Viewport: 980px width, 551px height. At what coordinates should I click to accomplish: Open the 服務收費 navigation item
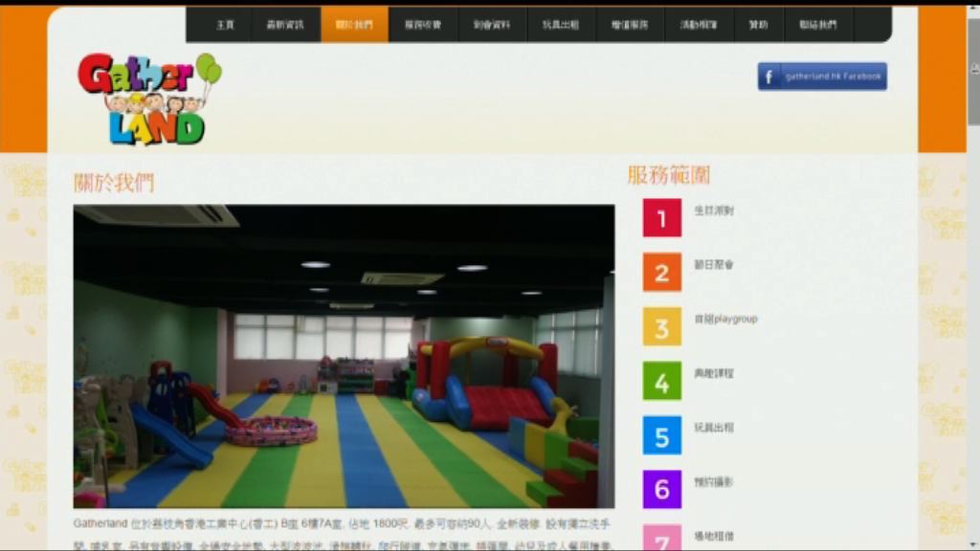423,25
